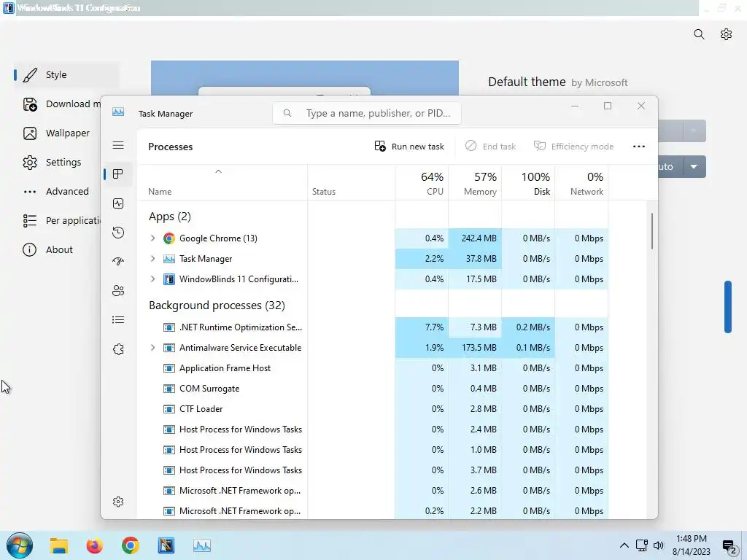
Task: Switch to Task Manager taskbar icon
Action: (202, 545)
